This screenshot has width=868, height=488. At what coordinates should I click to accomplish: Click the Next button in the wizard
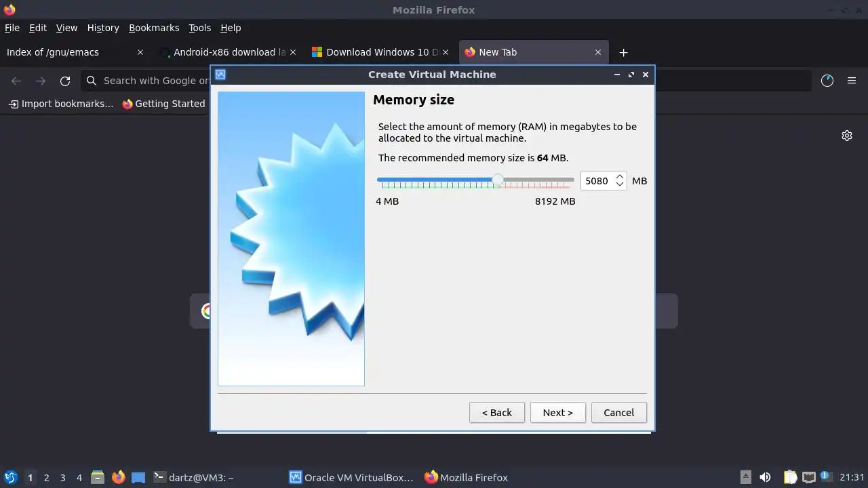[x=557, y=412]
